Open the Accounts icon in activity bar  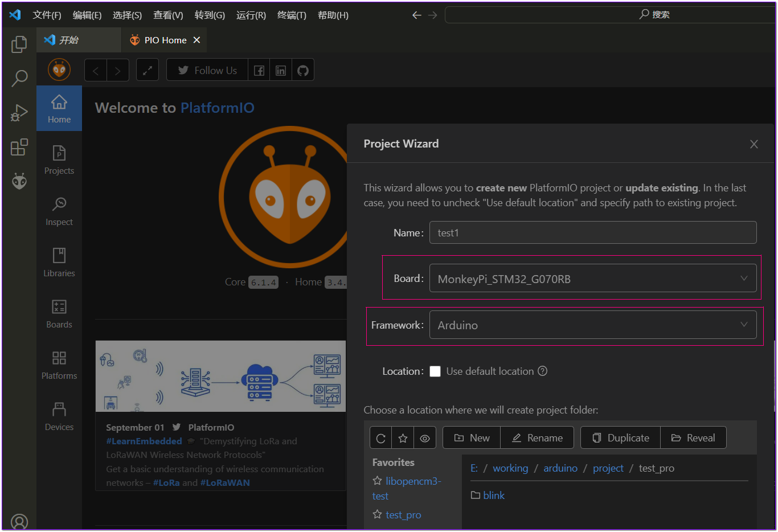click(x=19, y=522)
